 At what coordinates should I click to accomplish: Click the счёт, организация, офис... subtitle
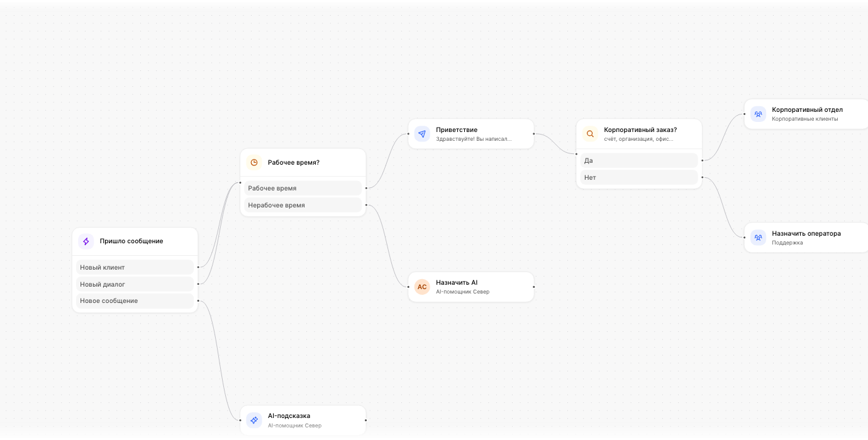pyautogui.click(x=638, y=139)
